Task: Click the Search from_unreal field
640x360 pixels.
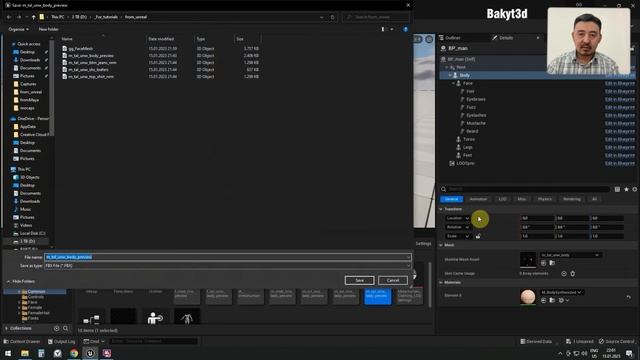Action: click(376, 17)
